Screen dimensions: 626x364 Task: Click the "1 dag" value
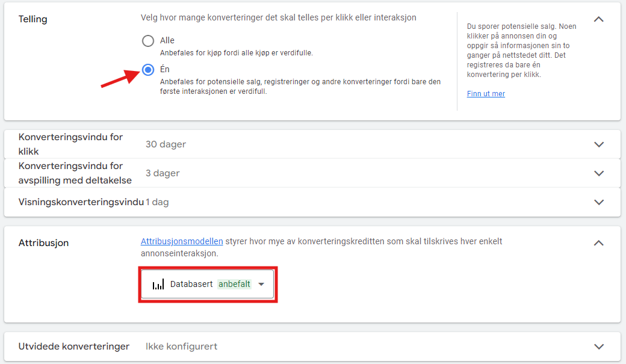[x=157, y=202]
